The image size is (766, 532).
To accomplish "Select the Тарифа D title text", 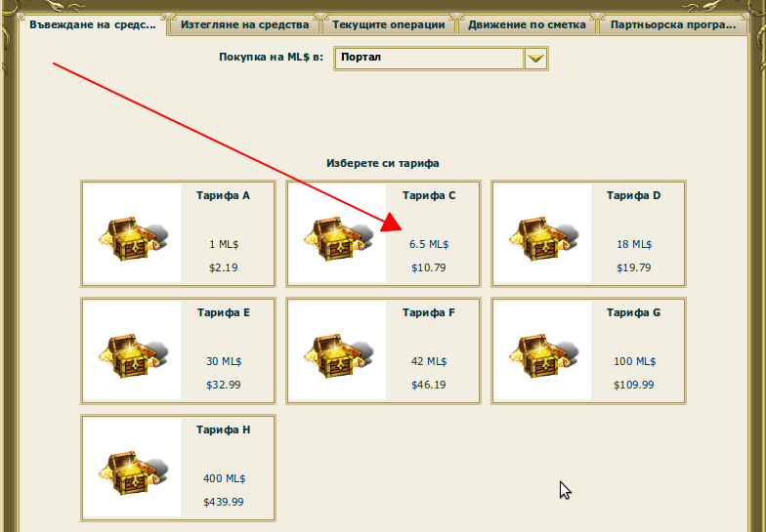I will click(633, 195).
